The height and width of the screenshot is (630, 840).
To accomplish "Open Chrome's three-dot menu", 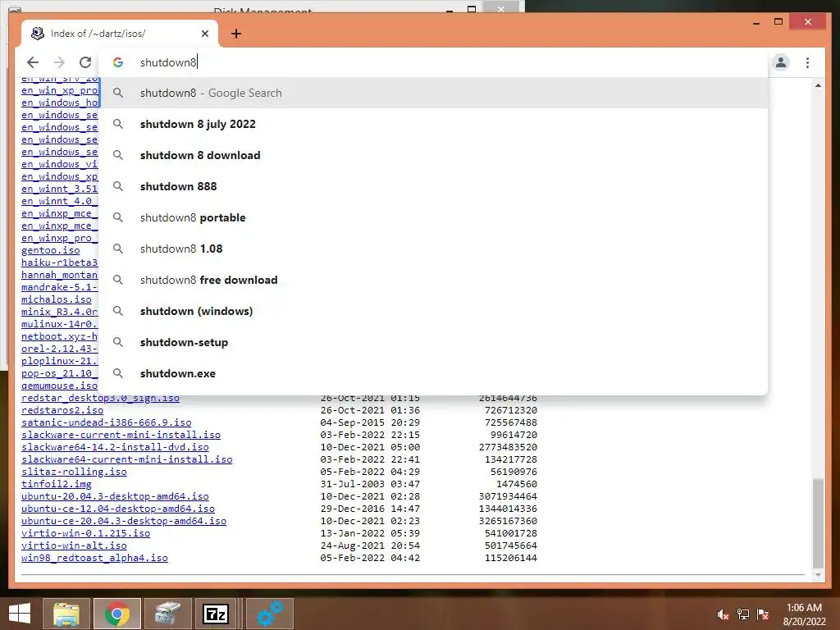I will click(807, 62).
